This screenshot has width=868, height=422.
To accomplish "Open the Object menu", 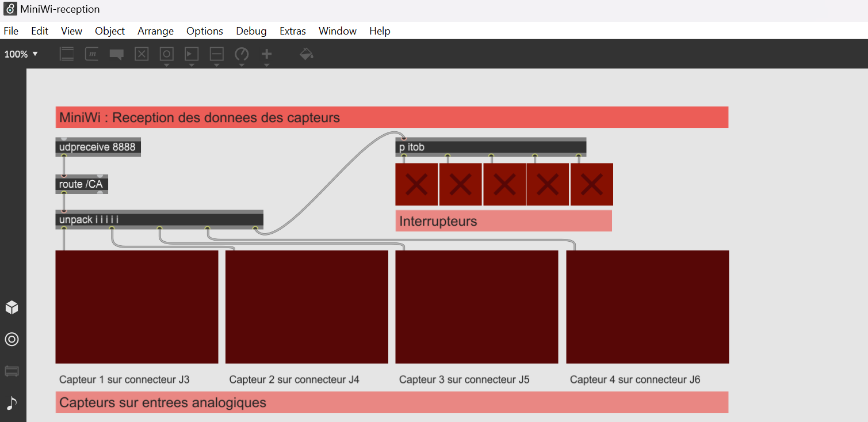I will (x=110, y=31).
